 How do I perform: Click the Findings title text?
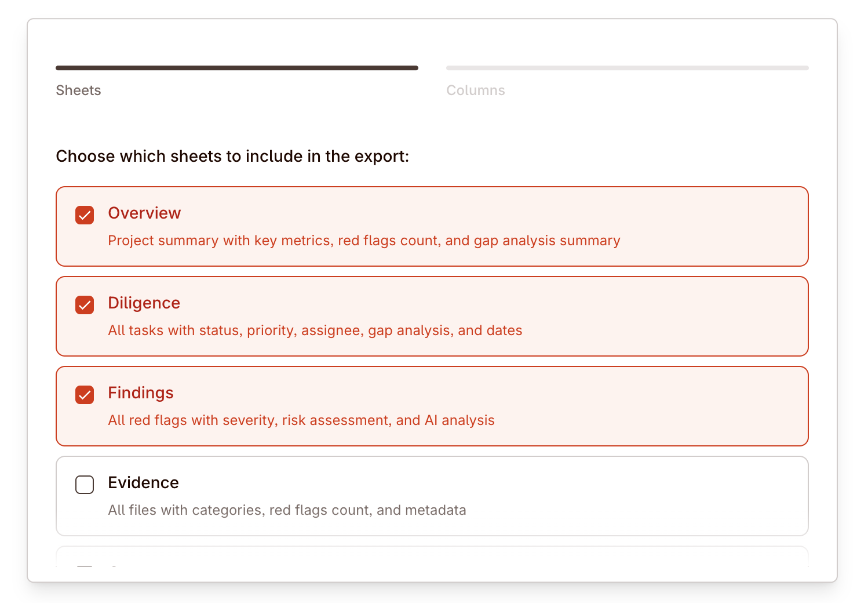point(141,393)
